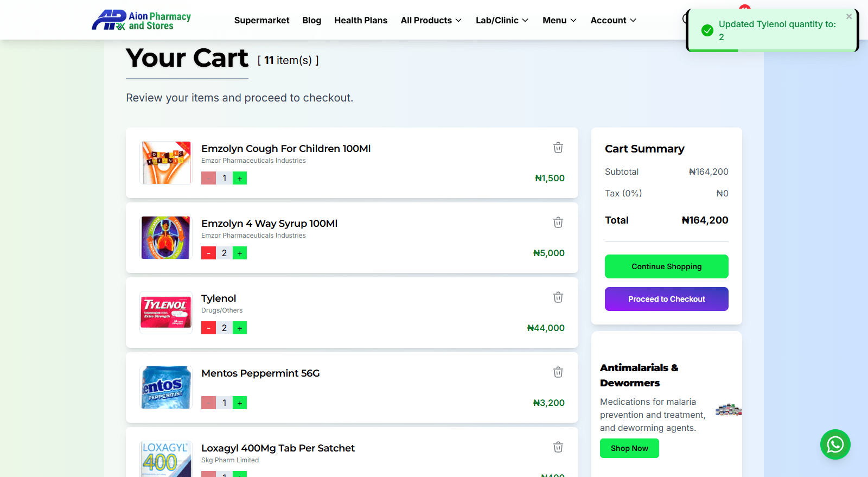The image size is (868, 477).
Task: Click the Tylenol product image
Action: (x=166, y=313)
